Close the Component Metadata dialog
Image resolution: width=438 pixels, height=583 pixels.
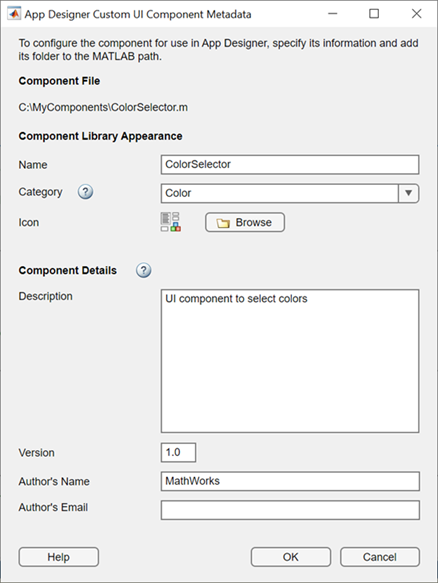(x=416, y=14)
